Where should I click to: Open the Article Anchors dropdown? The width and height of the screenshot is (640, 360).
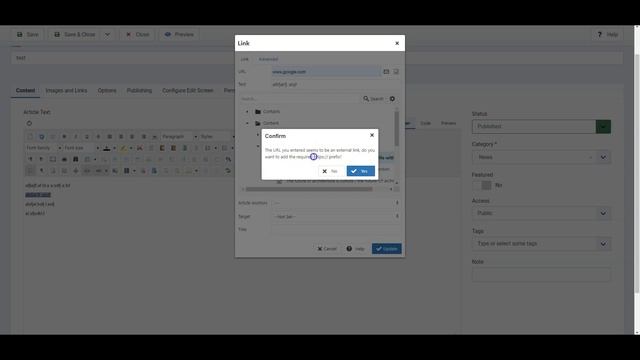[336, 203]
